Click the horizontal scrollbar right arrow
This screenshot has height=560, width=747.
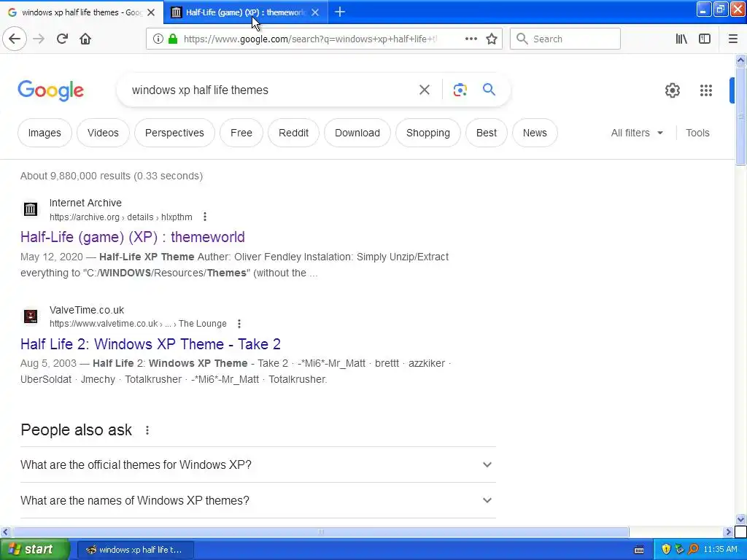[728, 532]
